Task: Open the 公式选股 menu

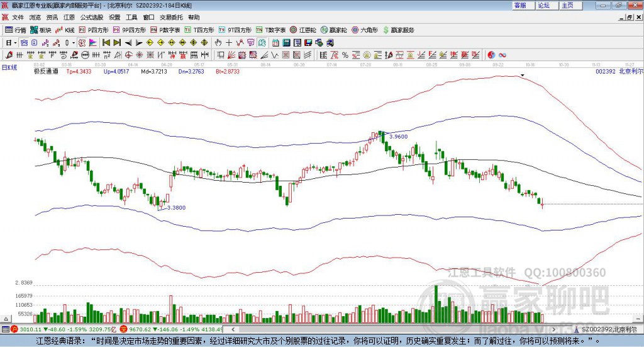Action: pyautogui.click(x=92, y=17)
